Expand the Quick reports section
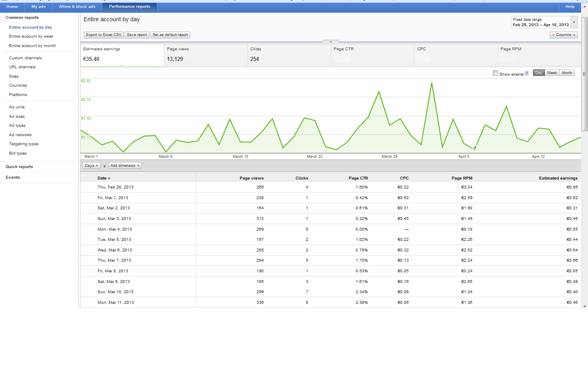 point(19,167)
